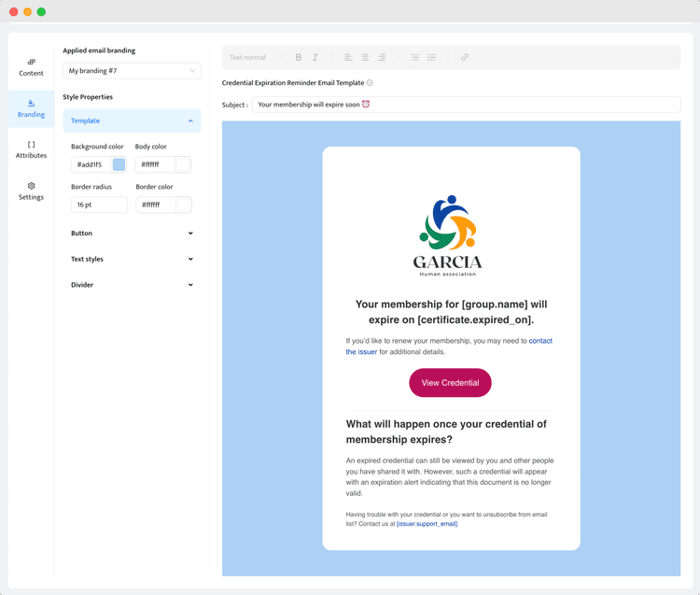Click the insert link icon
This screenshot has height=595, width=700.
click(464, 58)
